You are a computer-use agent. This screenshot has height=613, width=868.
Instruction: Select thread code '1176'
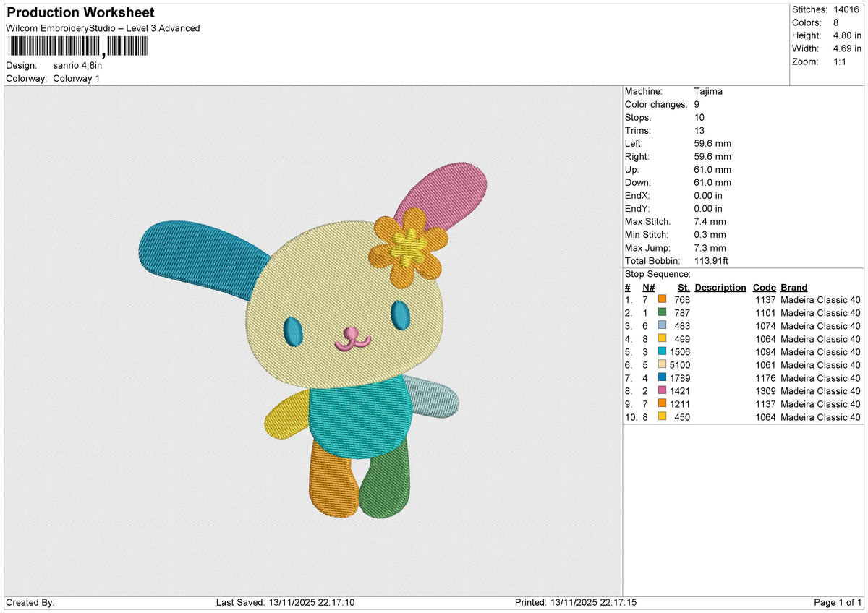766,378
